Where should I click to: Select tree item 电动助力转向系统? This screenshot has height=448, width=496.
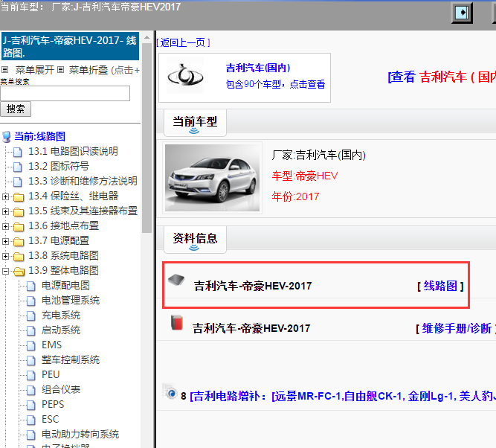80,434
